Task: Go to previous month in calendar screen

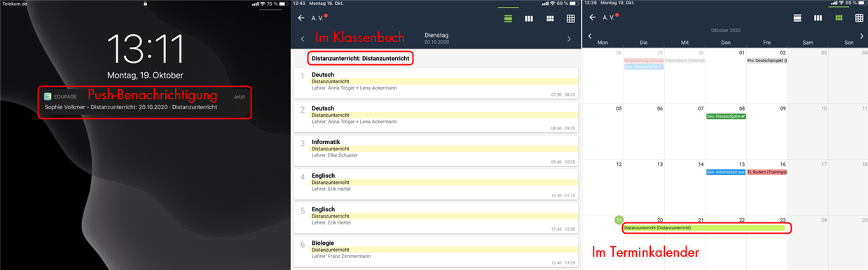Action: 590,36
